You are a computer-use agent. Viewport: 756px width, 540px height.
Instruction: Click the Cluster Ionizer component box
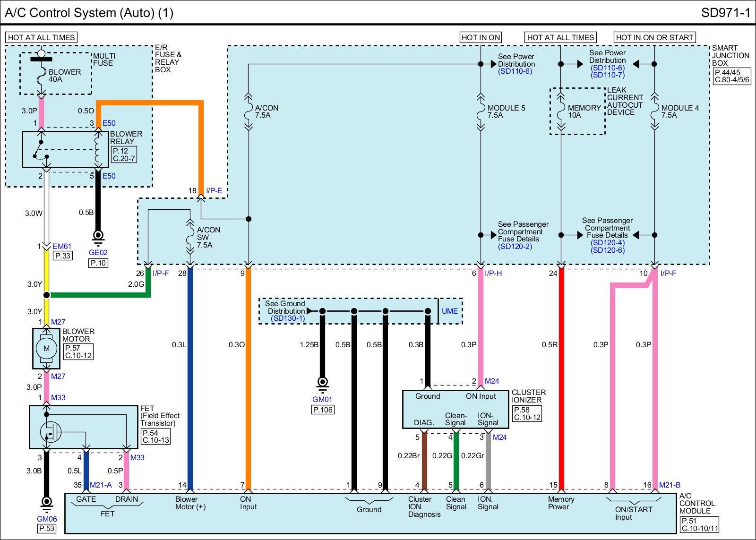tap(455, 409)
